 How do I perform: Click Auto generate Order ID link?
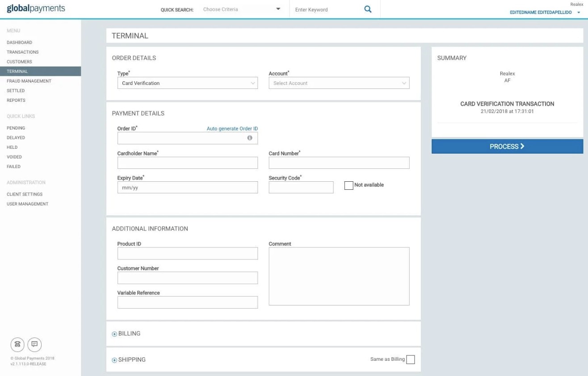coord(232,129)
